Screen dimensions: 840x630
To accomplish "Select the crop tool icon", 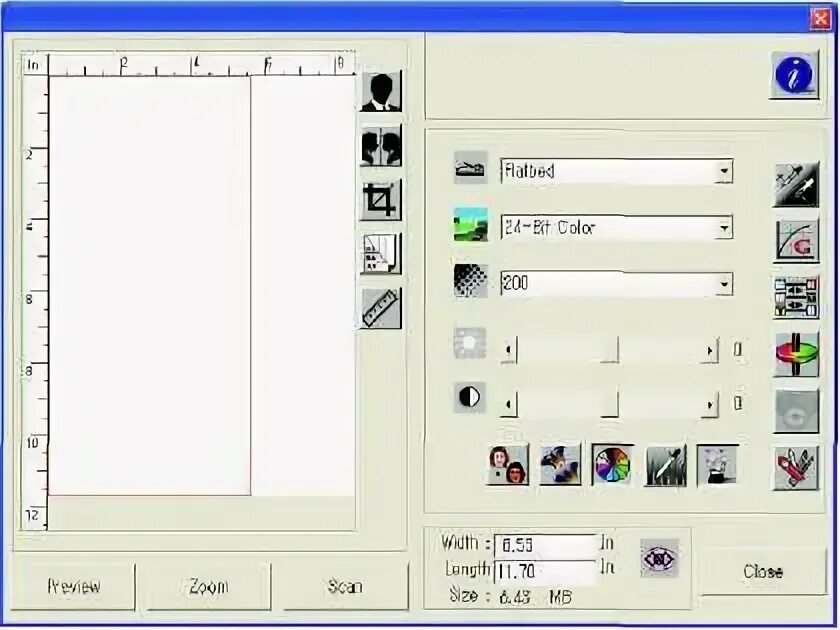I will point(381,200).
